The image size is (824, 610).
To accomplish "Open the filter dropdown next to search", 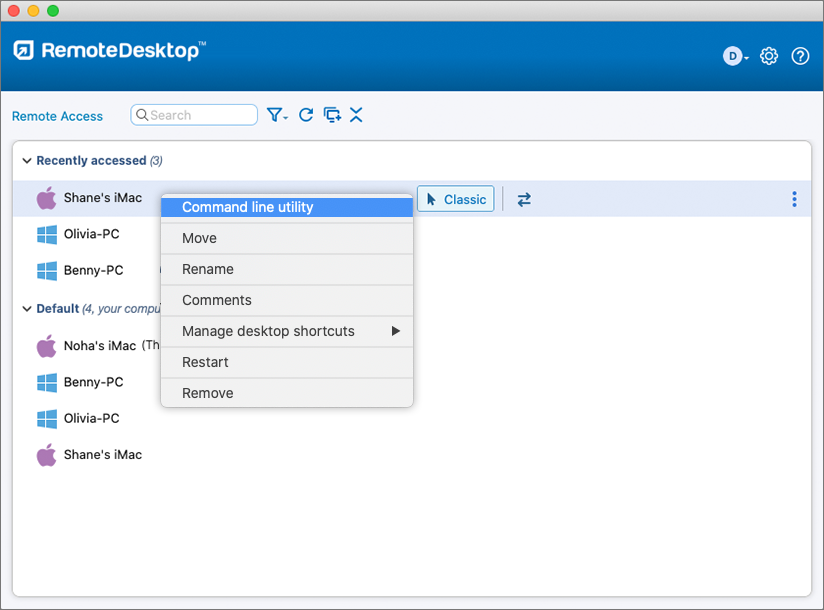I will pos(277,115).
